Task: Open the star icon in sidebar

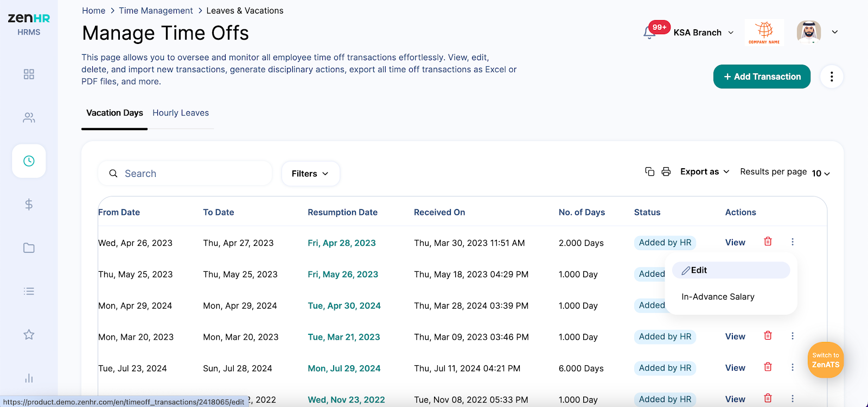Action: 29,335
